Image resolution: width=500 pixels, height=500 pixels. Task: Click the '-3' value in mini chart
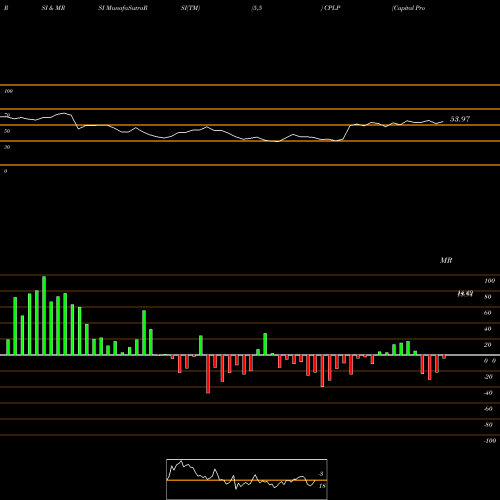[321, 474]
